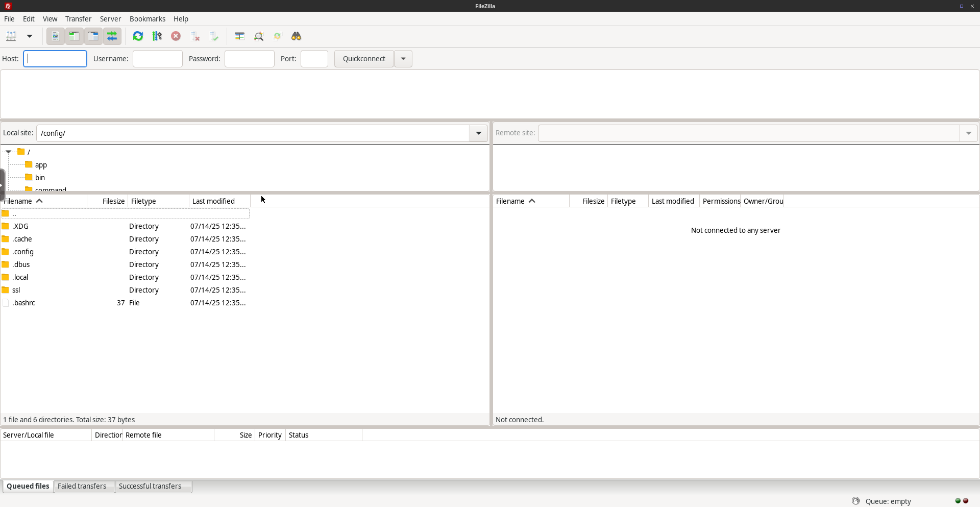Sort local files by Last modified column
The height and width of the screenshot is (507, 980).
(x=220, y=201)
